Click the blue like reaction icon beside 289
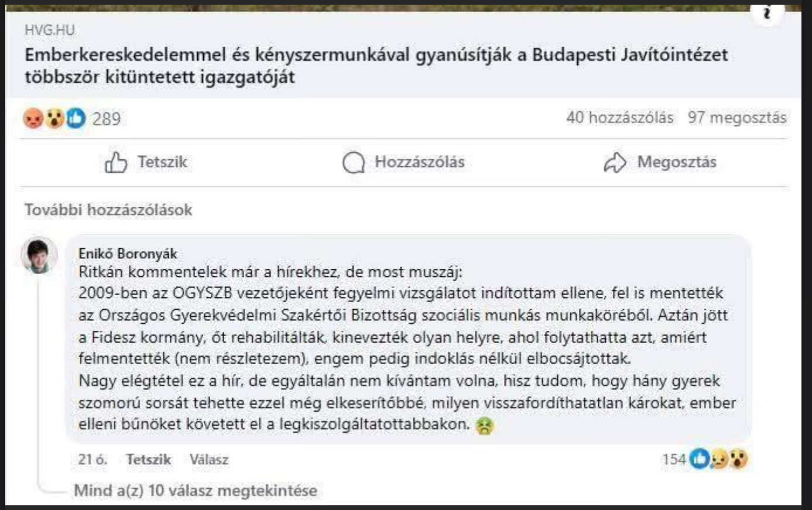812x510 pixels. click(76, 119)
